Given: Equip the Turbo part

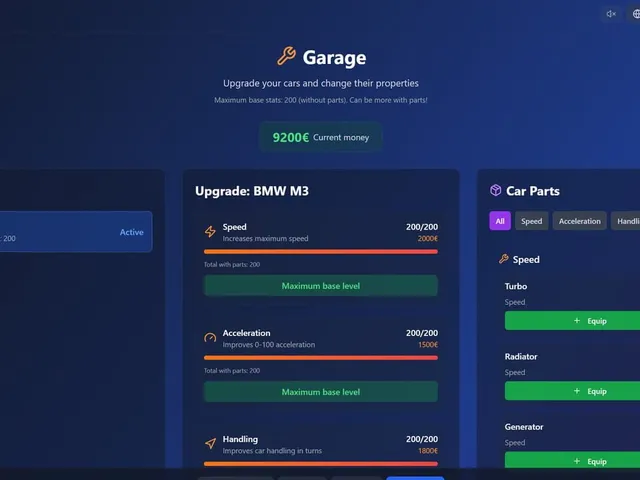Looking at the screenshot, I should [x=572, y=321].
